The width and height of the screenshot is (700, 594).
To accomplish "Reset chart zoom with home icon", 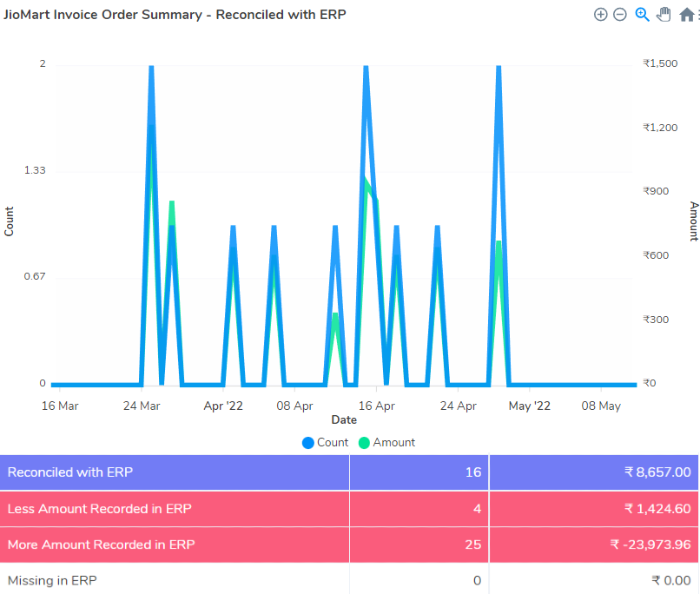I will (x=686, y=15).
